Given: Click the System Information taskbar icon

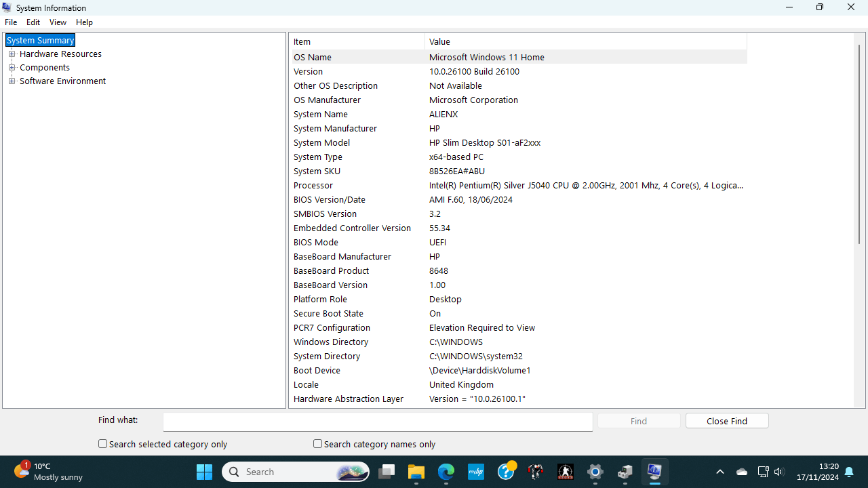Looking at the screenshot, I should click(x=654, y=472).
